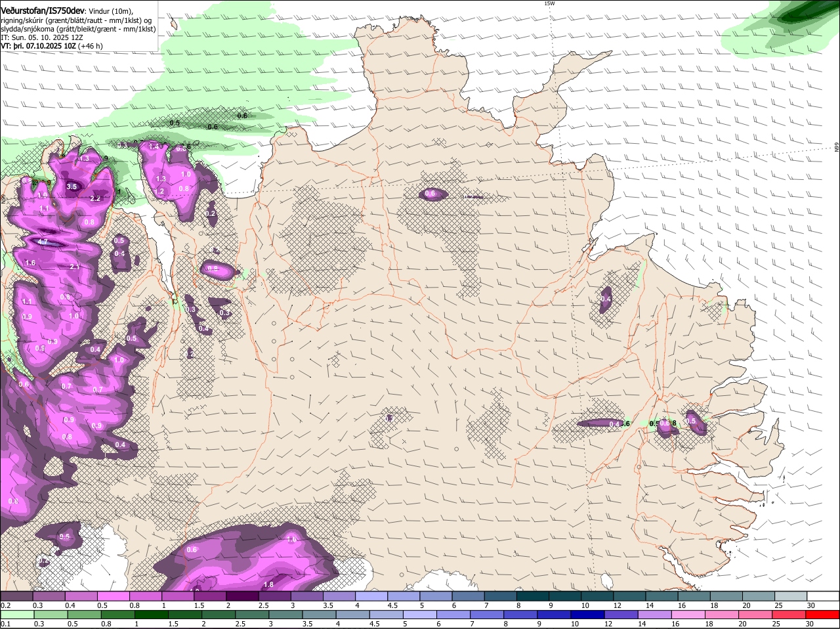The width and height of the screenshot is (840, 629).
Task: Pick the blue rain legend swatch labelled 8
Action: (522, 615)
